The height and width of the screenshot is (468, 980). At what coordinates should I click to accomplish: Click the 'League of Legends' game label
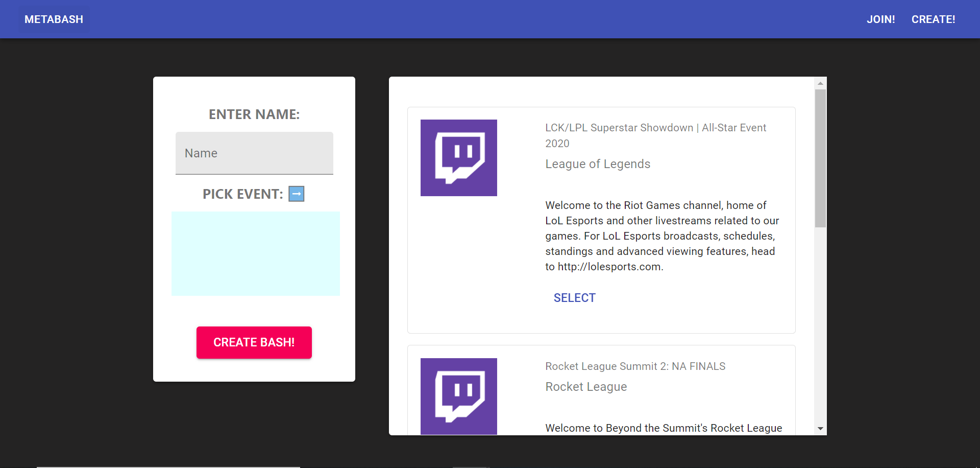point(598,164)
